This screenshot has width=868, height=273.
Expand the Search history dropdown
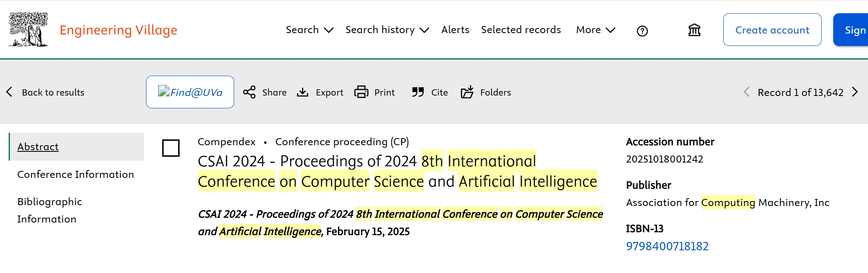[x=387, y=30]
